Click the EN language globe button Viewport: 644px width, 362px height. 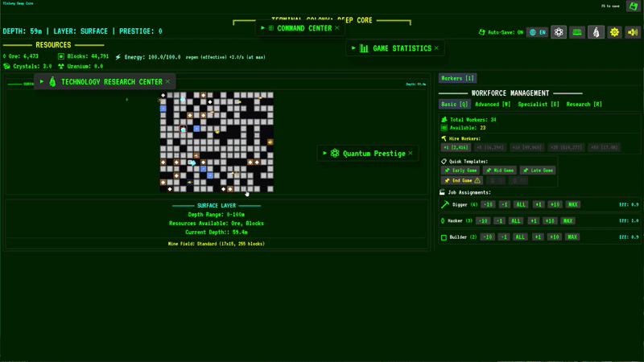click(537, 32)
